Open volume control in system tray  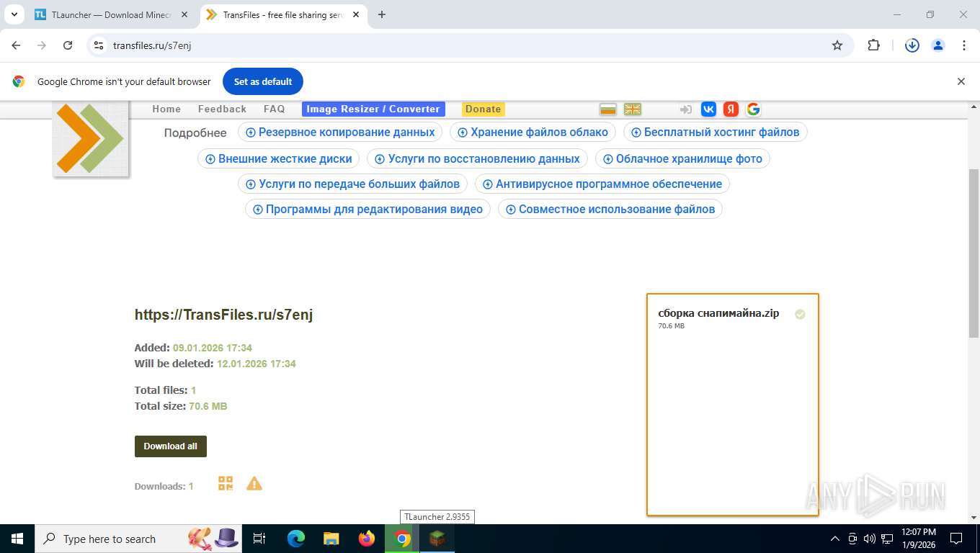click(870, 539)
